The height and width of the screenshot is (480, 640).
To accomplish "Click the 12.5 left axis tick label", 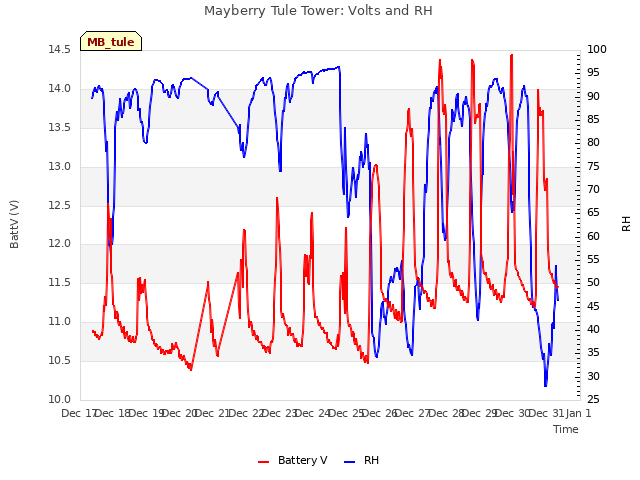I will pyautogui.click(x=60, y=205).
